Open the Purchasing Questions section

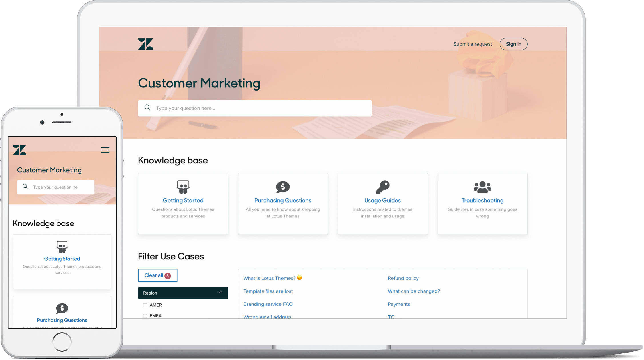(x=283, y=200)
